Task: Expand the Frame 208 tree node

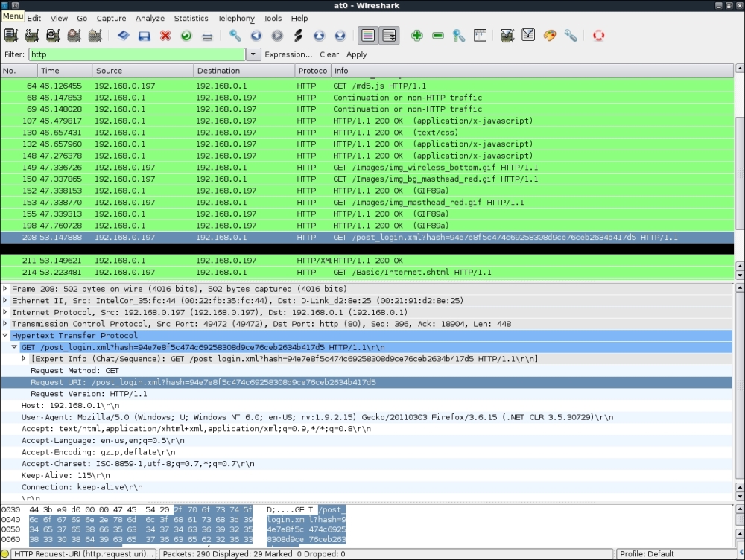Action: (5, 288)
